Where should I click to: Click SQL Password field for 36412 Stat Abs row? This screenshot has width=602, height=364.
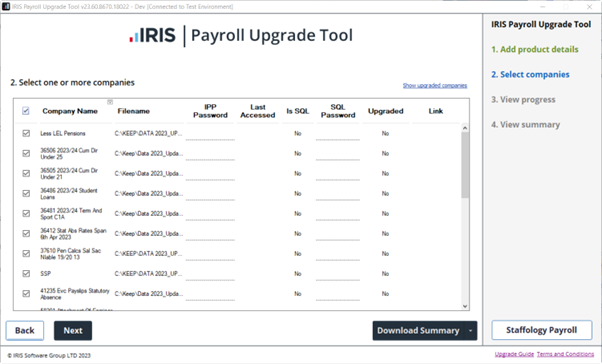338,234
